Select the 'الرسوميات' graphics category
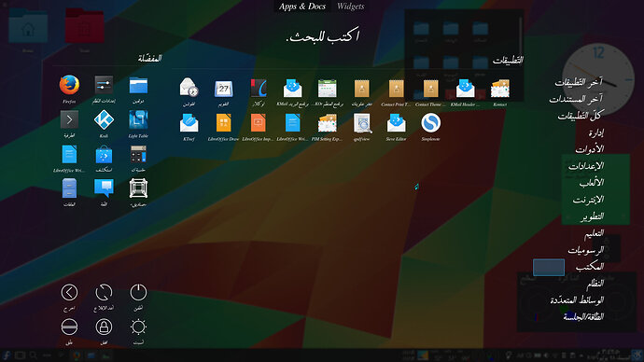This screenshot has width=644, height=362. click(x=586, y=249)
